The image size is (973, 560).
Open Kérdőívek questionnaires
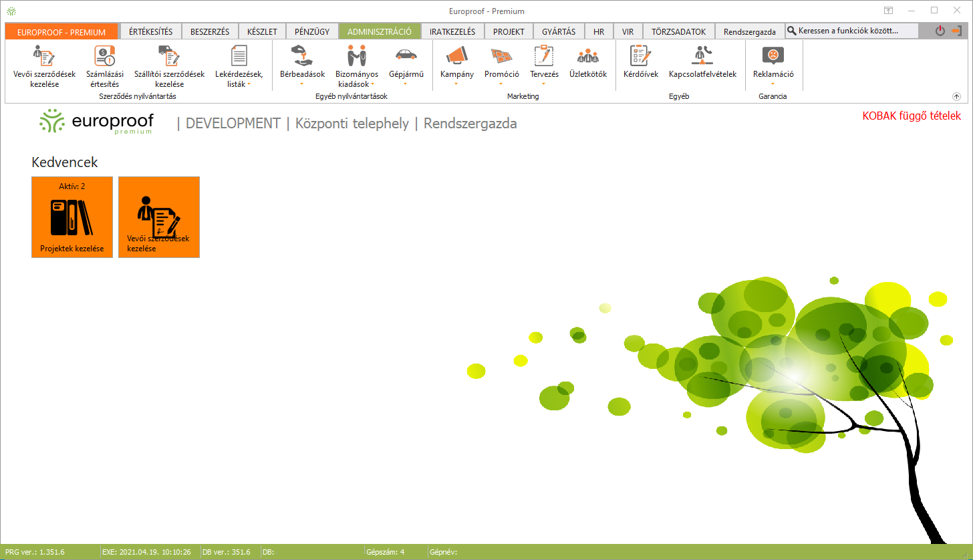[640, 63]
